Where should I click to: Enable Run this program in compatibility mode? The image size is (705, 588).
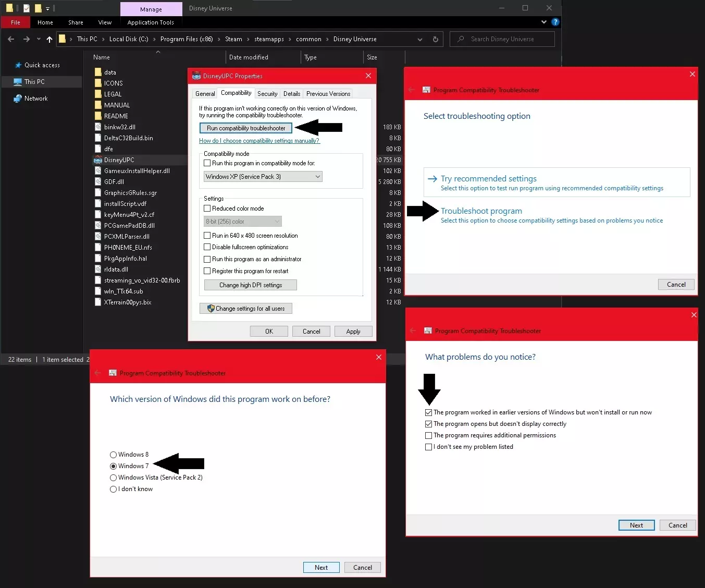[x=207, y=163]
